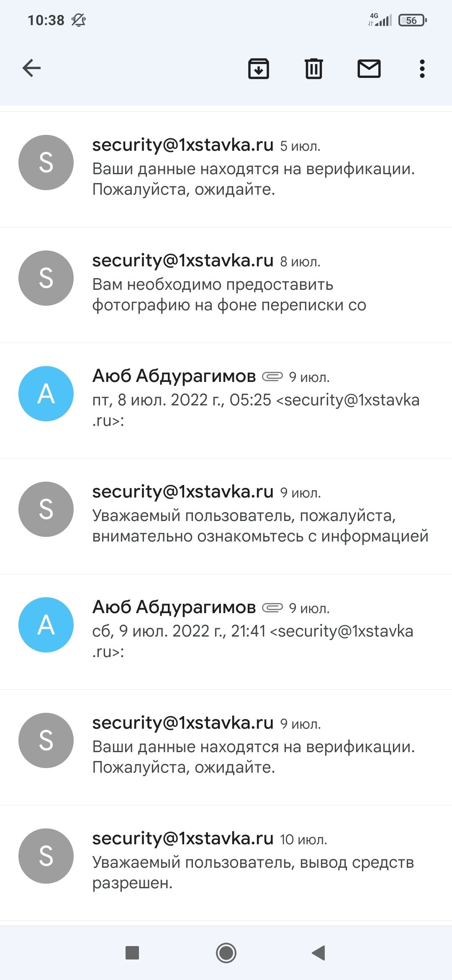452x980 pixels.
Task: Tap the Android recent apps square button
Action: pos(132,952)
